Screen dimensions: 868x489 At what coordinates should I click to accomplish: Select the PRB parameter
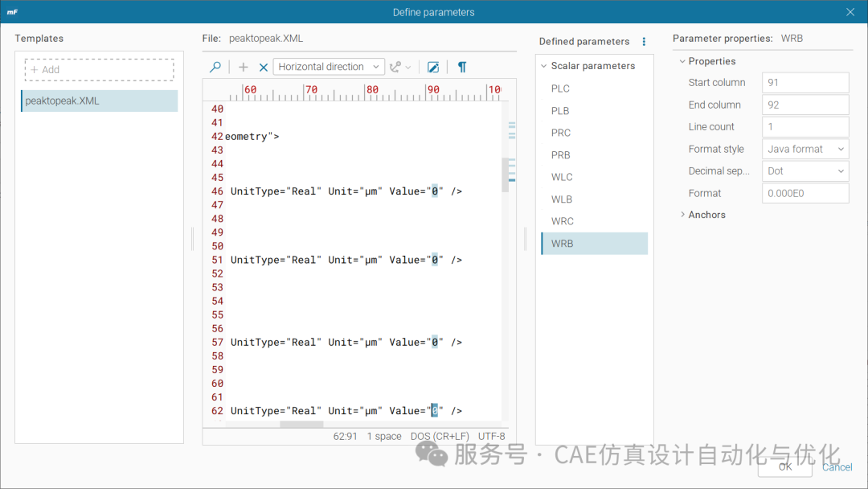click(x=595, y=155)
